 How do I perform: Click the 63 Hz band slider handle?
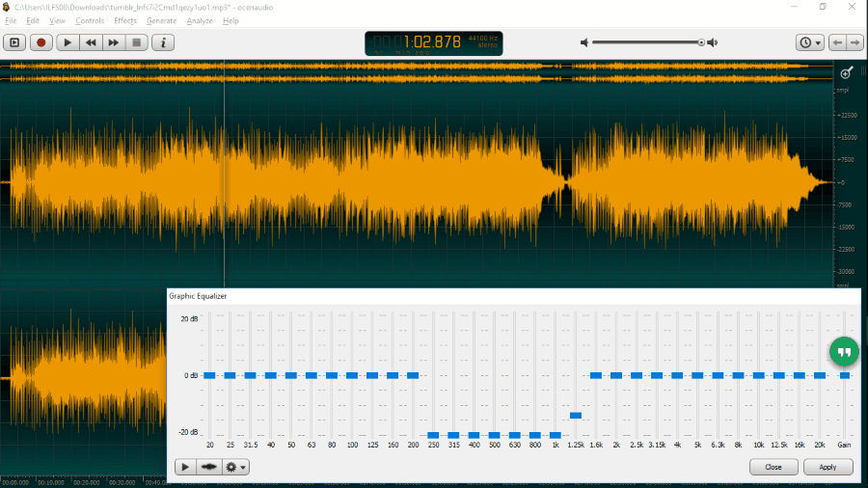tap(312, 376)
